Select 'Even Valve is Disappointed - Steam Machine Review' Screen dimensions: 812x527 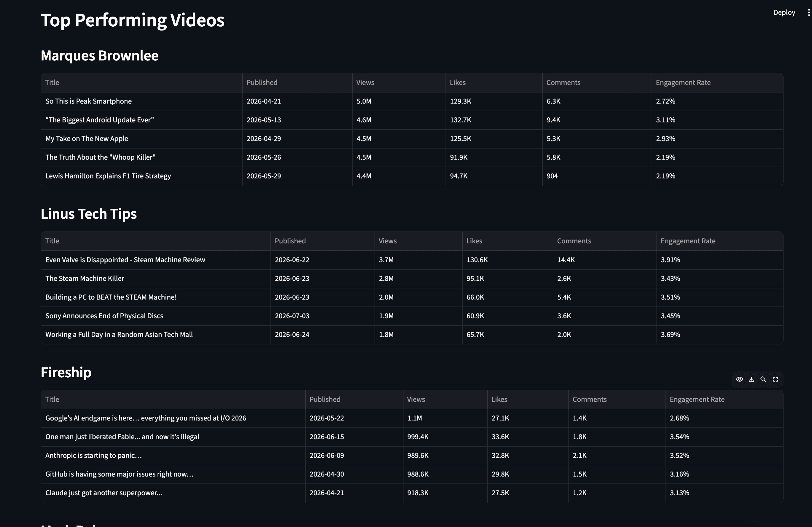[x=156, y=260]
